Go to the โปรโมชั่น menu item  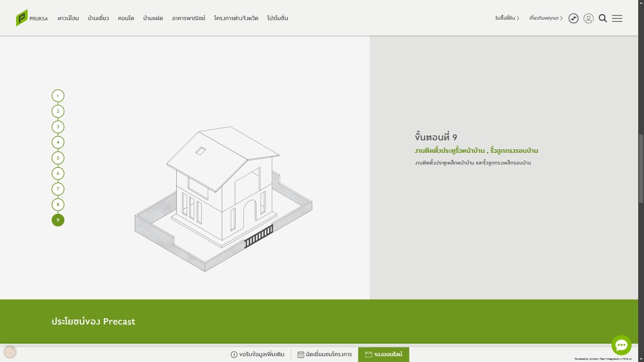pos(277,18)
